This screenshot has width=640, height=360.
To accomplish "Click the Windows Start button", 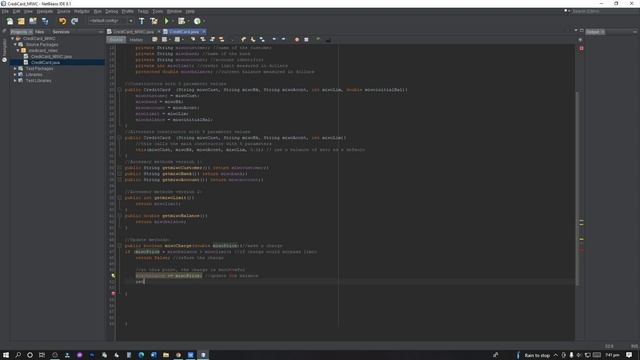I will click(6, 355).
